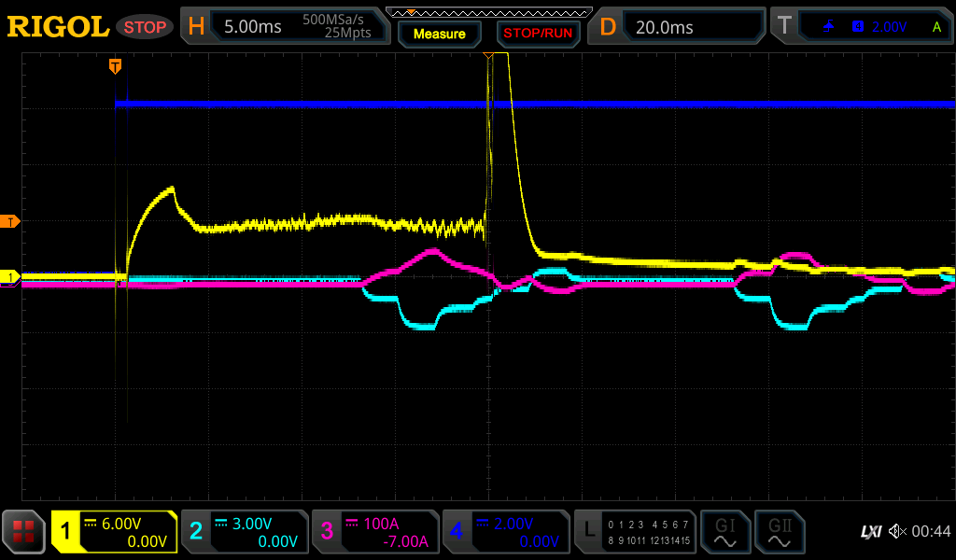Image resolution: width=956 pixels, height=560 pixels.
Task: Click the orange T trigger level marker
Action: pos(11,221)
